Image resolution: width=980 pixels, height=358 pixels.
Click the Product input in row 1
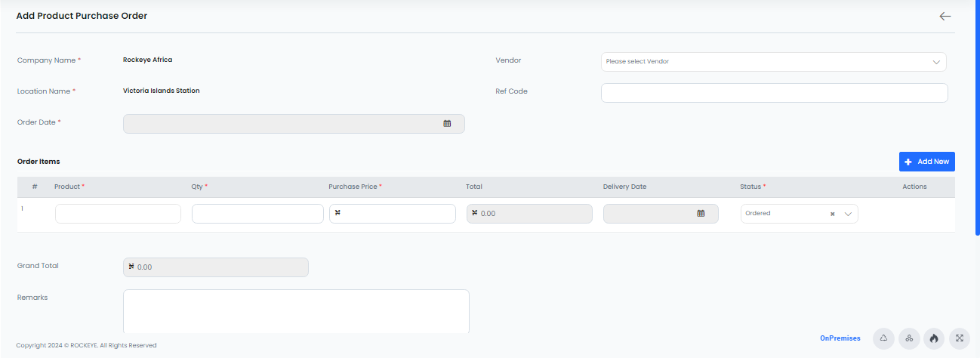point(118,214)
